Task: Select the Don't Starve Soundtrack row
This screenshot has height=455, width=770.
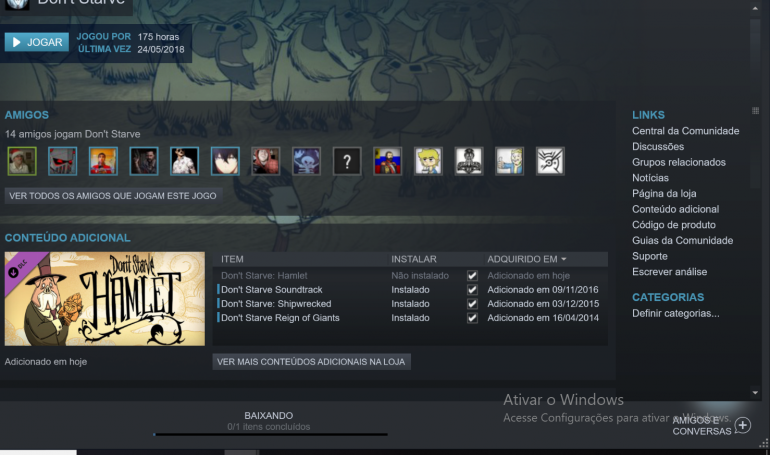Action: 410,290
